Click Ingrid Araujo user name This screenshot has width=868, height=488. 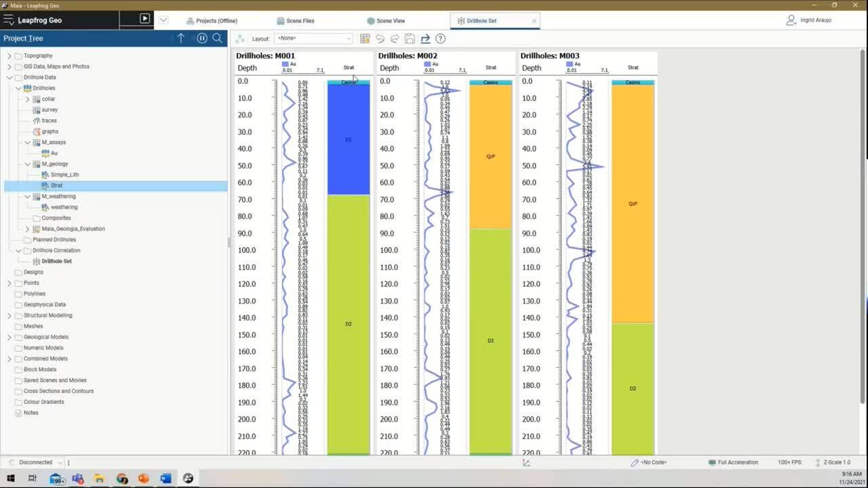click(816, 20)
